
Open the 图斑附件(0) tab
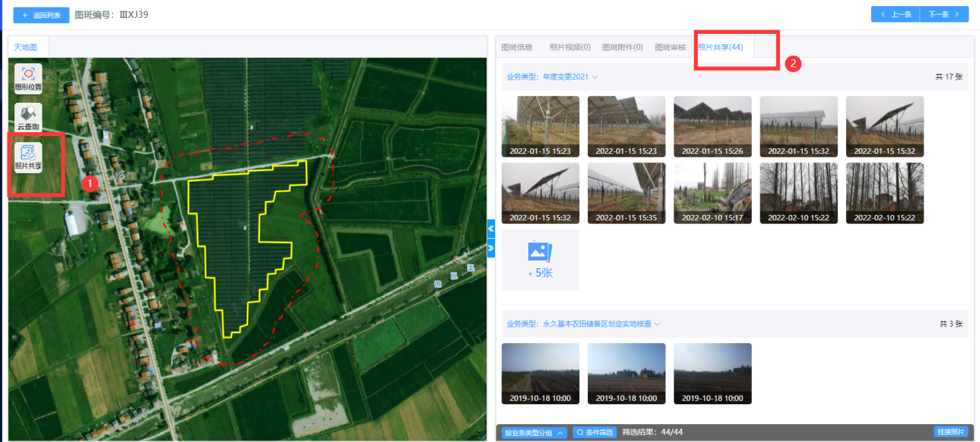click(623, 47)
